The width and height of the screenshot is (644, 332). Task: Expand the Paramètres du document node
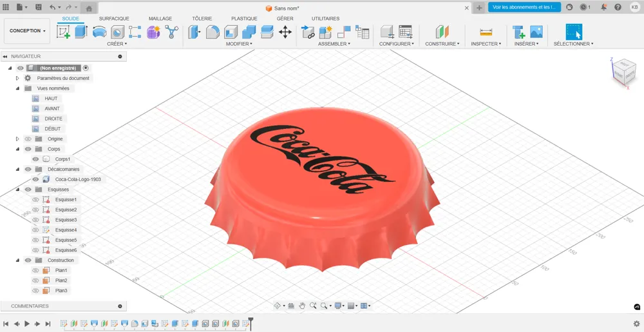17,78
